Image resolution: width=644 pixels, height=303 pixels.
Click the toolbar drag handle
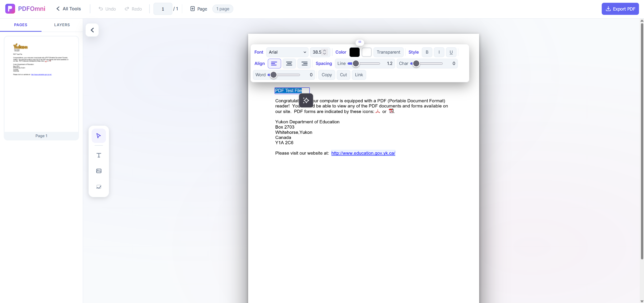click(x=360, y=42)
